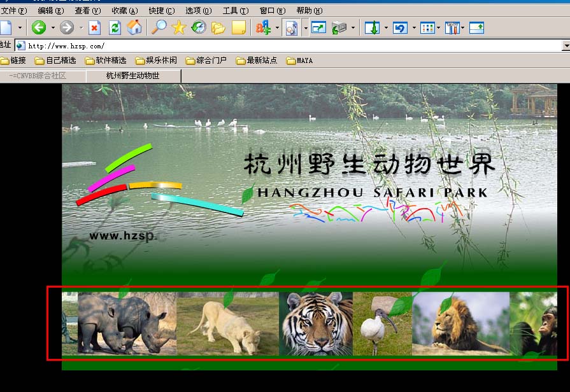Image resolution: width=570 pixels, height=392 pixels.
Task: Click the tools and settings window icon
Action: (x=452, y=27)
